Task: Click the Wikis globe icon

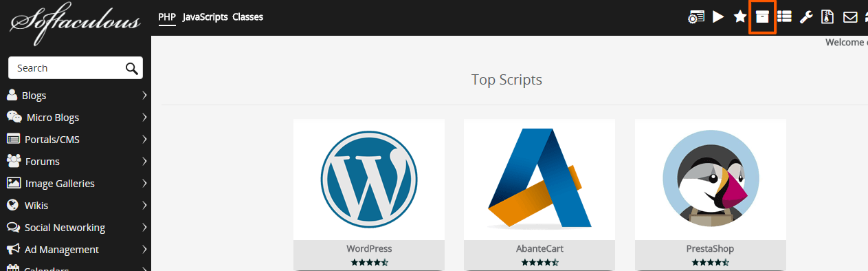Action: point(12,205)
